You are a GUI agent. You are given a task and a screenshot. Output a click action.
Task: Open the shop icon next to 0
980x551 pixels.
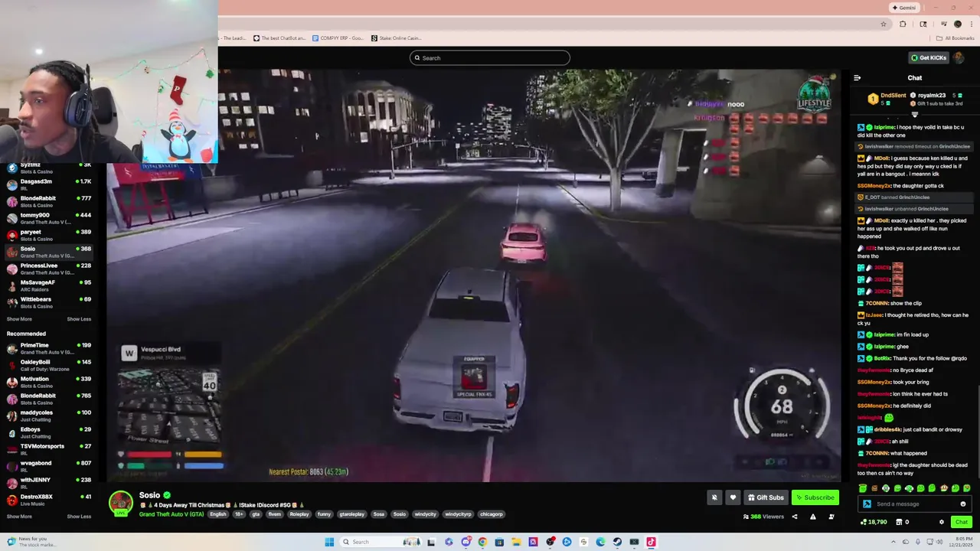pyautogui.click(x=899, y=522)
